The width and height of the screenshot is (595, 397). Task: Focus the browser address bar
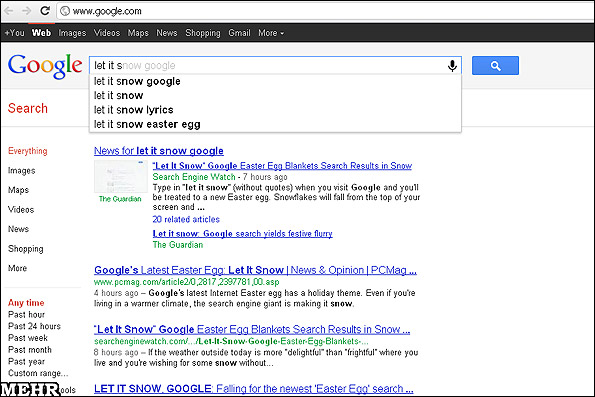[x=326, y=11]
